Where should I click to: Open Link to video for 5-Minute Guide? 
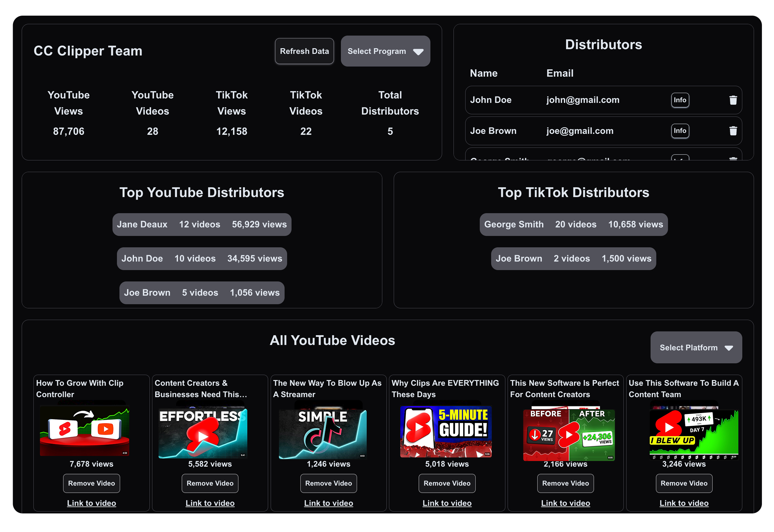point(447,504)
